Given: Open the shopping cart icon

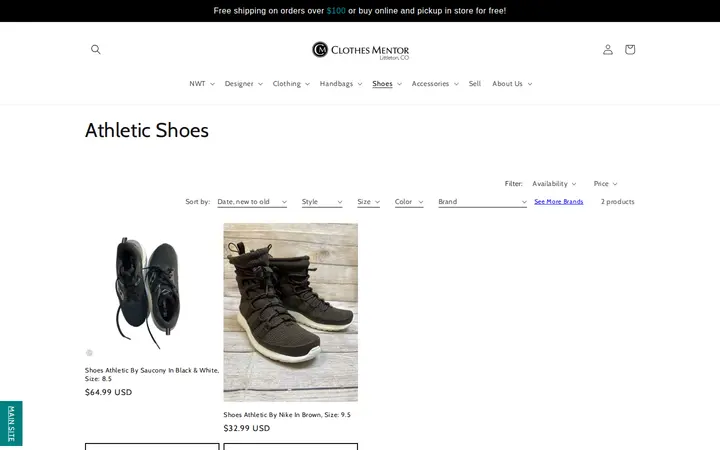Looking at the screenshot, I should pyautogui.click(x=630, y=49).
